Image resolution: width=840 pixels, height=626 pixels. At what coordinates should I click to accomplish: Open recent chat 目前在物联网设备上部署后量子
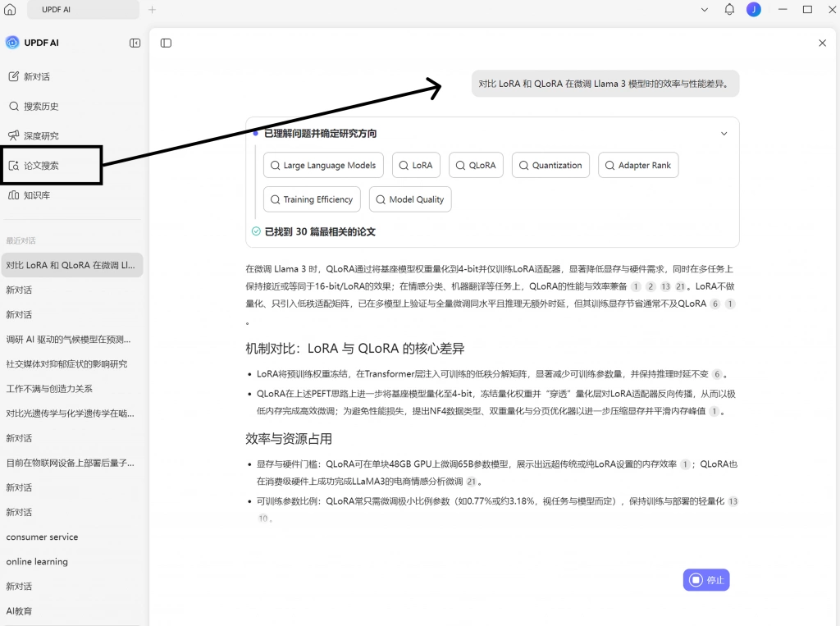click(x=72, y=463)
